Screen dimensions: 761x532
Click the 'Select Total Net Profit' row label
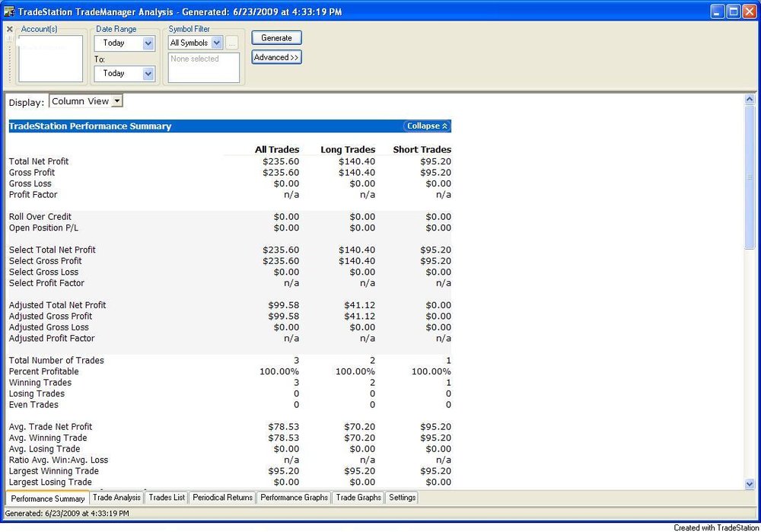click(x=53, y=250)
